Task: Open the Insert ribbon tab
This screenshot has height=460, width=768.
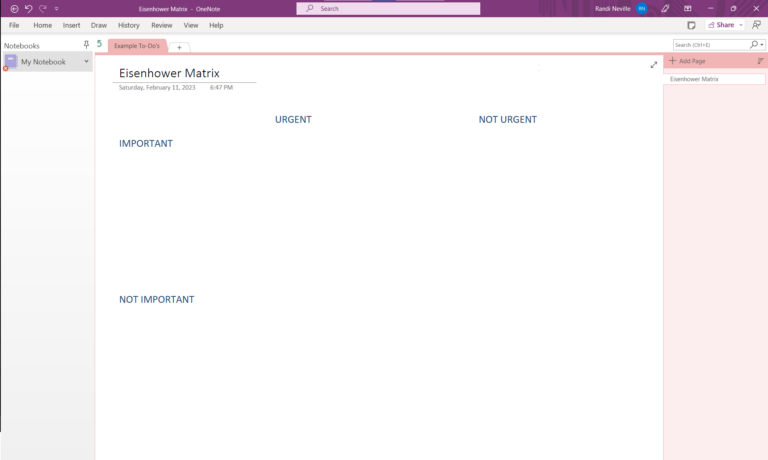Action: pos(71,25)
